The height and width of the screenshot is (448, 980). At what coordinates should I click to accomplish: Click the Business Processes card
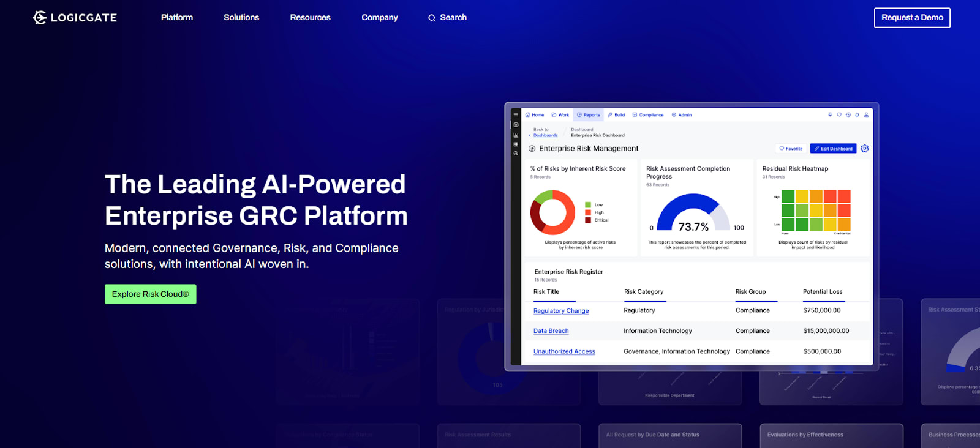pos(951,436)
